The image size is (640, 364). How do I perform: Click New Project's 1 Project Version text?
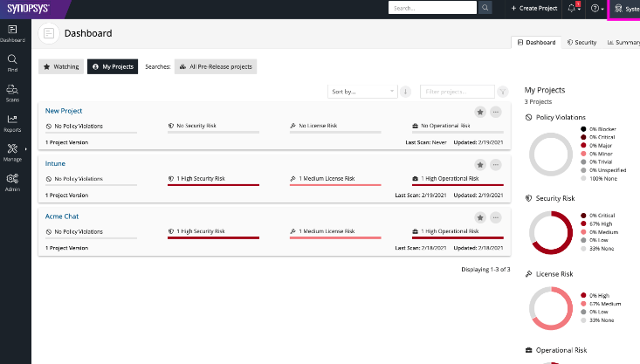(x=66, y=142)
